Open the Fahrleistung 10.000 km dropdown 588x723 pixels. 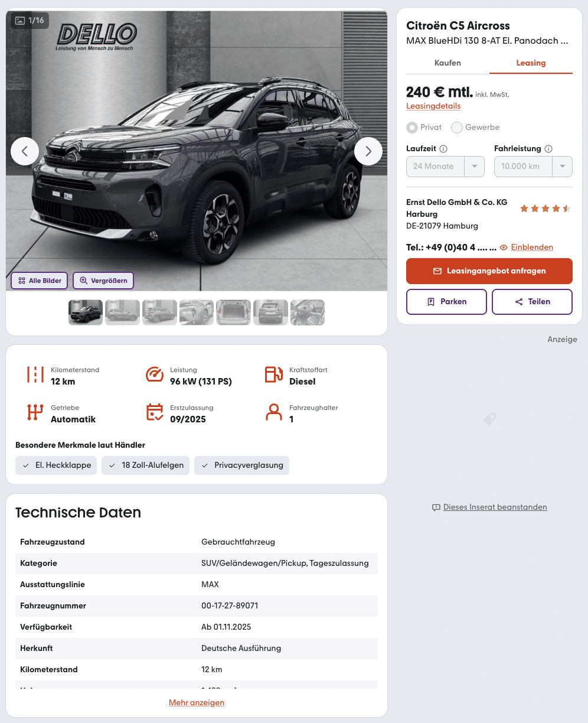click(533, 166)
